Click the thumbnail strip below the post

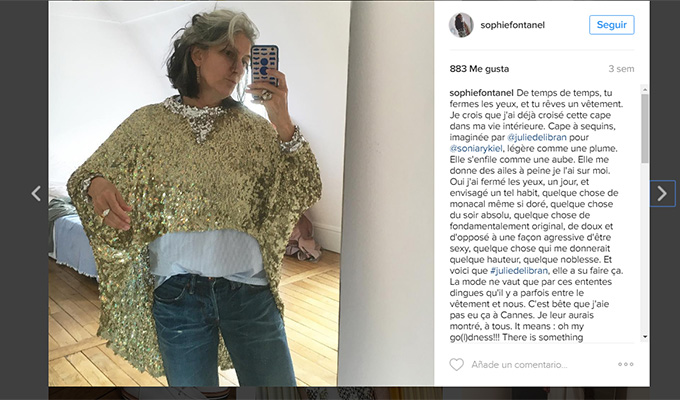click(349, 393)
